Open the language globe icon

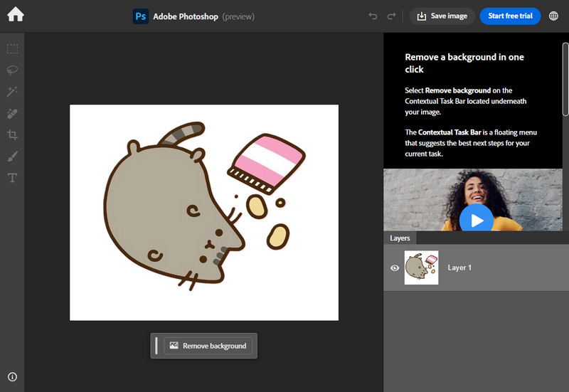pyautogui.click(x=553, y=16)
